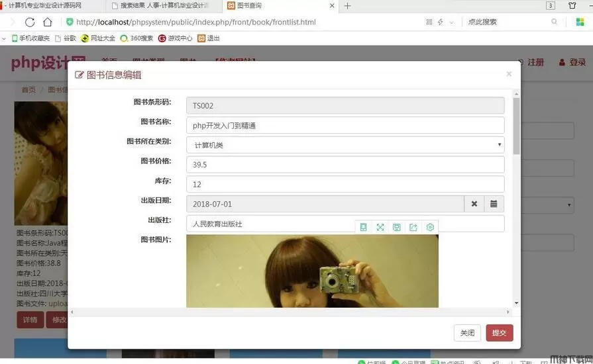593x364 pixels.
Task: Open the 360搜索 bookmark
Action: coord(136,38)
